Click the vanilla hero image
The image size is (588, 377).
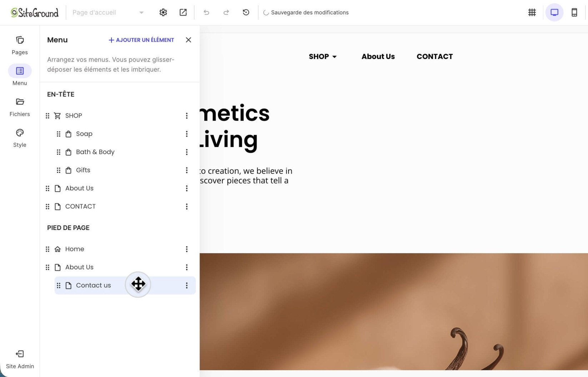pos(394,312)
